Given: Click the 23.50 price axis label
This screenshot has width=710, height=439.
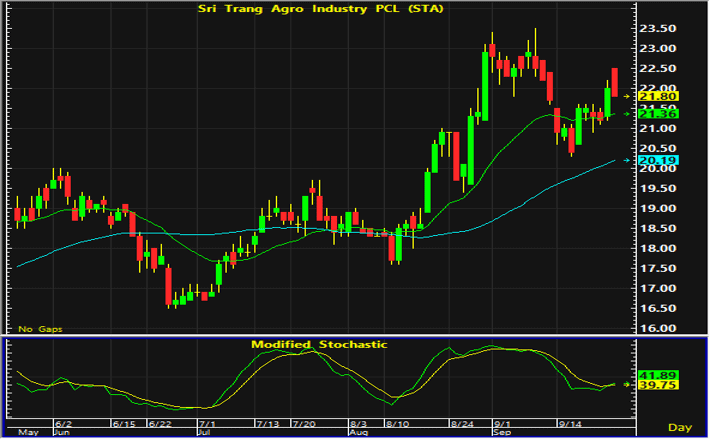Looking at the screenshot, I should tap(657, 29).
